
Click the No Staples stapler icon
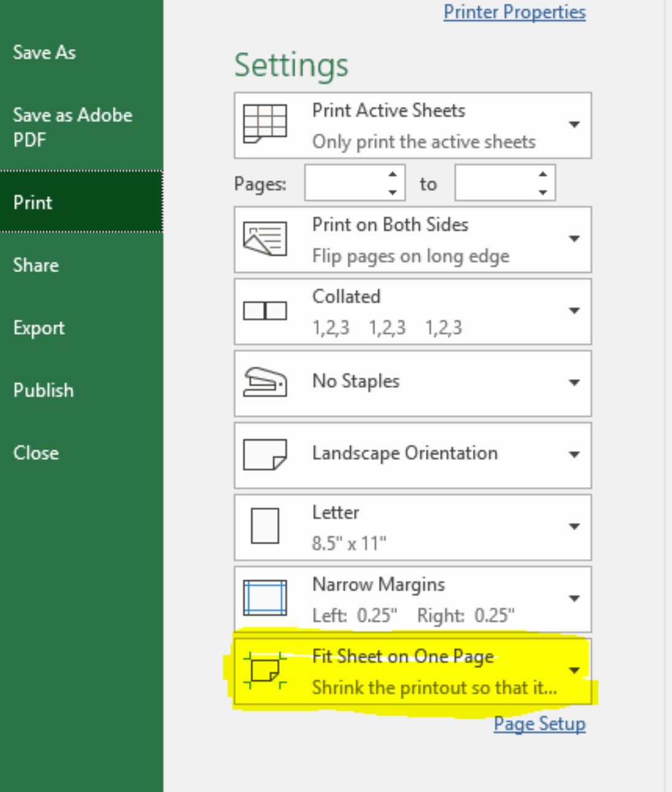[x=265, y=382]
